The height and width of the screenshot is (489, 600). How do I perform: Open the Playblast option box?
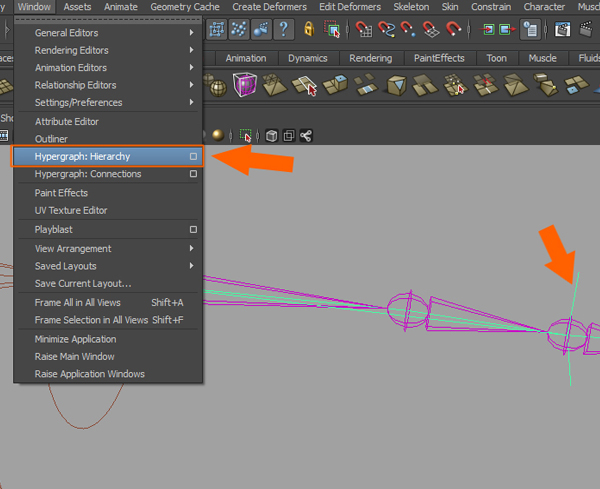[x=194, y=230]
